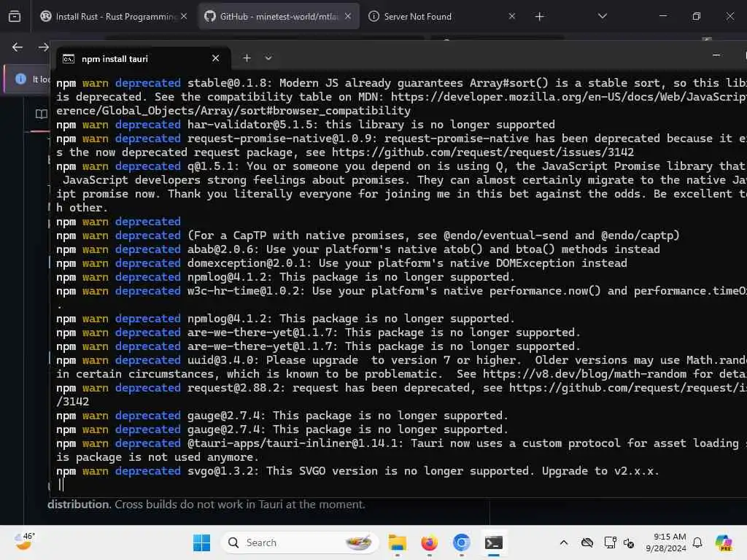747x560 pixels.
Task: Open the weather widget showing 46°
Action: pos(24,542)
